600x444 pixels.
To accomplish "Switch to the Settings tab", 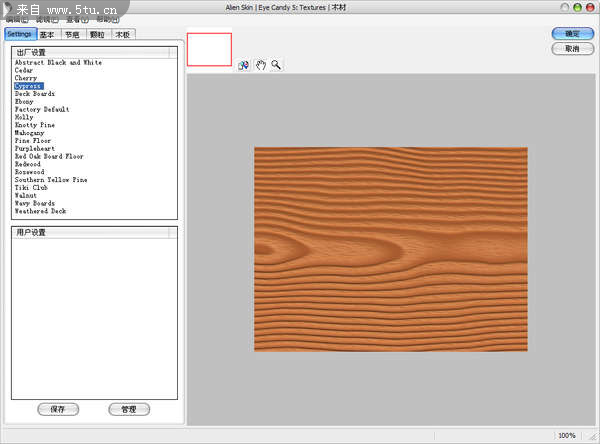I will (19, 34).
